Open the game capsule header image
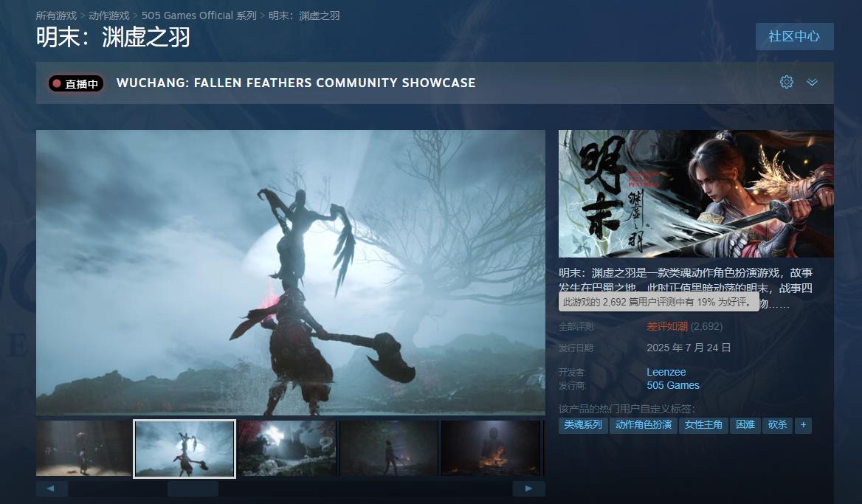The height and width of the screenshot is (504, 862). click(695, 193)
